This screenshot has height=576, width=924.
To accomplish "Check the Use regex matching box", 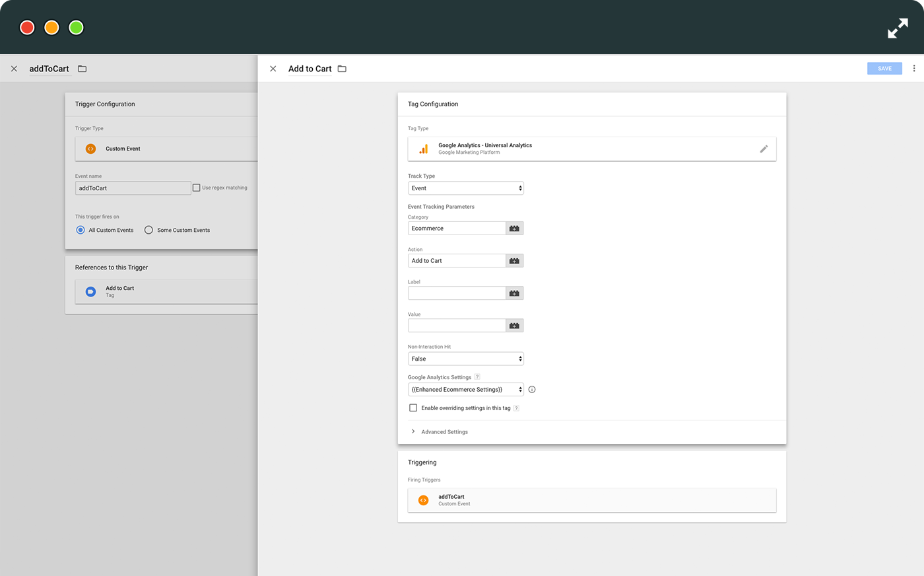I will point(196,188).
